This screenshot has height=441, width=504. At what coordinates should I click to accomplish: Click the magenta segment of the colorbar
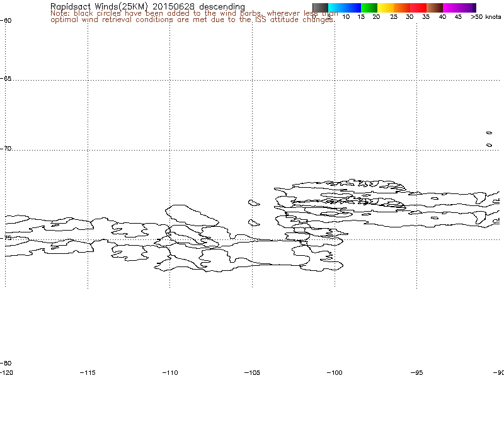pos(459,8)
